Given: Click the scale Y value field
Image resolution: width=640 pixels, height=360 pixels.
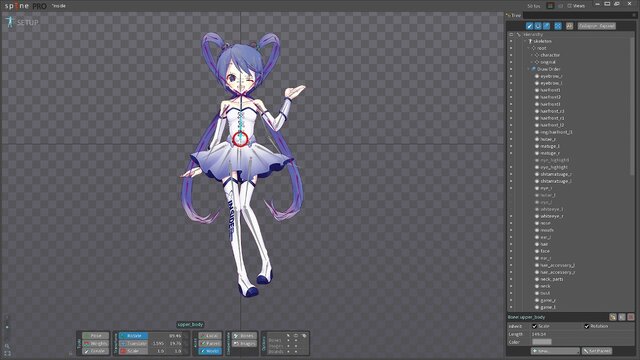Looking at the screenshot, I should click(178, 351).
